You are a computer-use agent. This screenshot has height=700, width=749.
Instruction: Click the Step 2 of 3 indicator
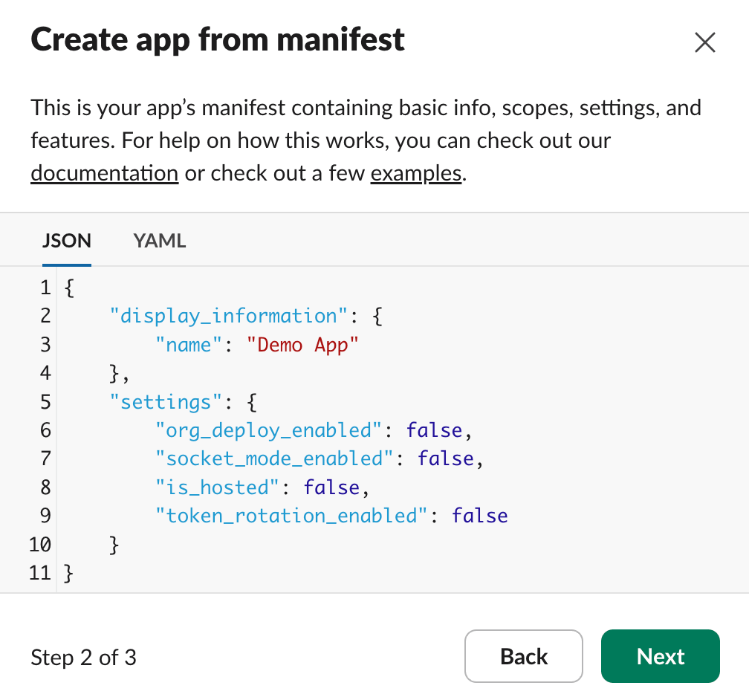[83, 657]
